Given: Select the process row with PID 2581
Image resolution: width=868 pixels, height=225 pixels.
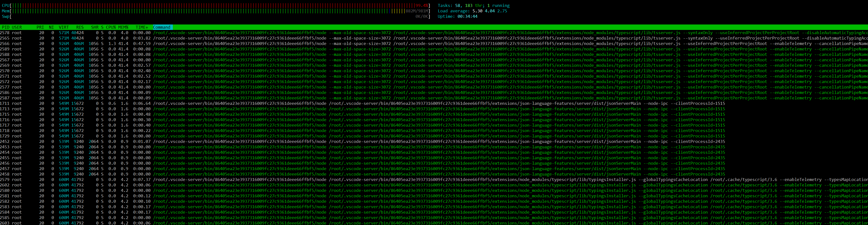Looking at the screenshot, I should pyautogui.click(x=434, y=196).
